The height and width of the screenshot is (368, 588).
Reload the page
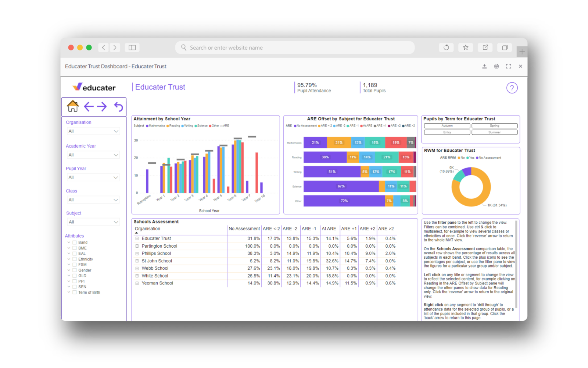(x=446, y=47)
